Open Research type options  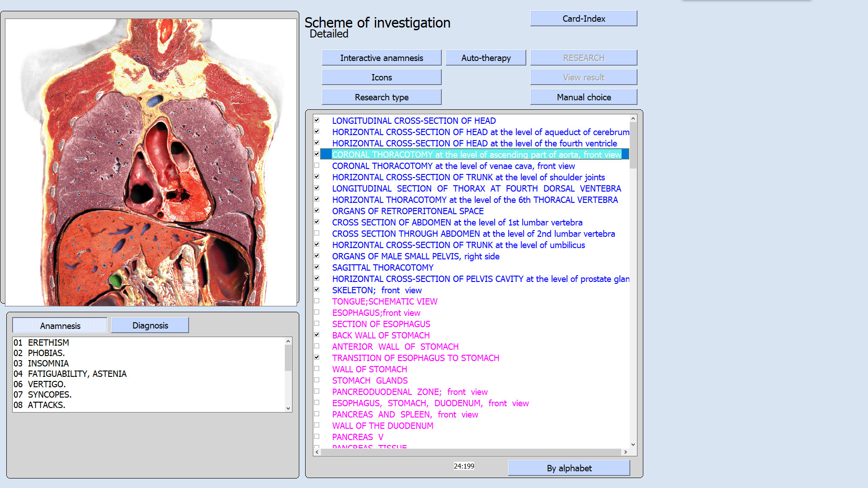point(381,97)
